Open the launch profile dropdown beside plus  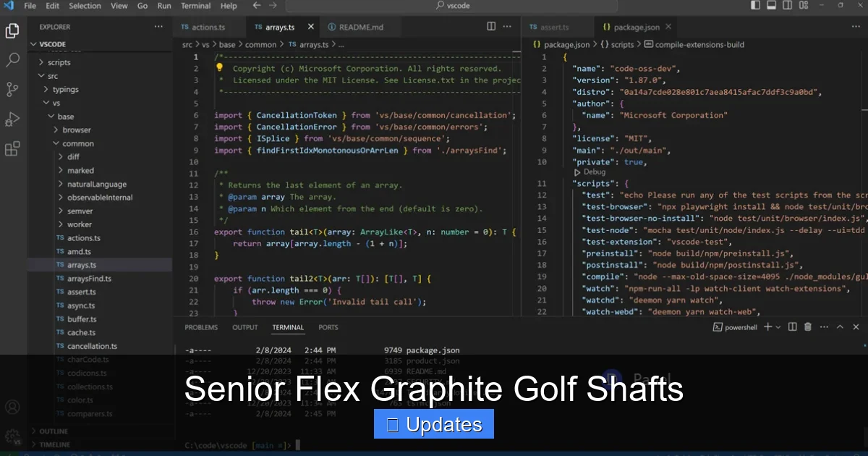coord(779,327)
